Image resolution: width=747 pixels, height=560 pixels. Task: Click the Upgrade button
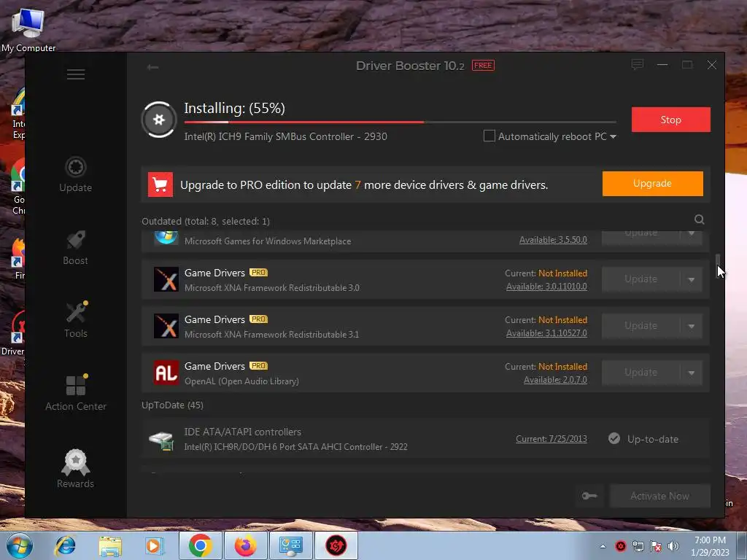click(x=653, y=183)
